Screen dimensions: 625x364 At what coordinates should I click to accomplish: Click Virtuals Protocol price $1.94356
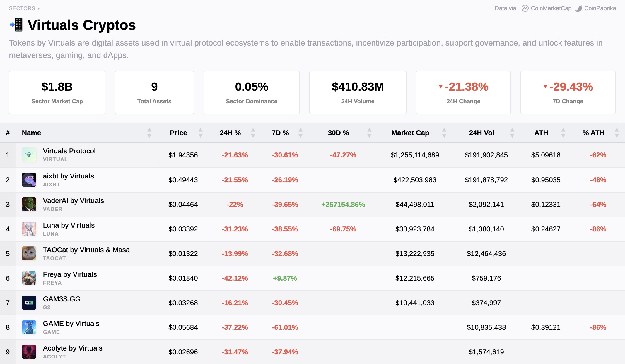pyautogui.click(x=183, y=155)
